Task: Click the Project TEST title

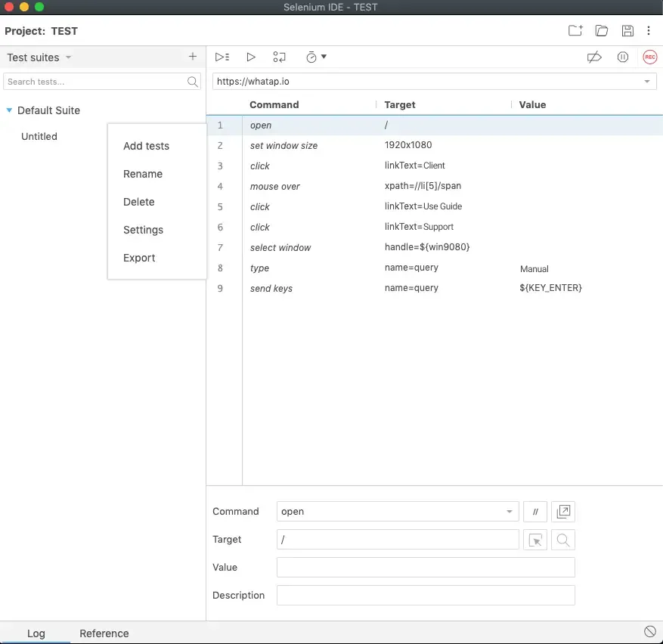Action: (x=41, y=31)
